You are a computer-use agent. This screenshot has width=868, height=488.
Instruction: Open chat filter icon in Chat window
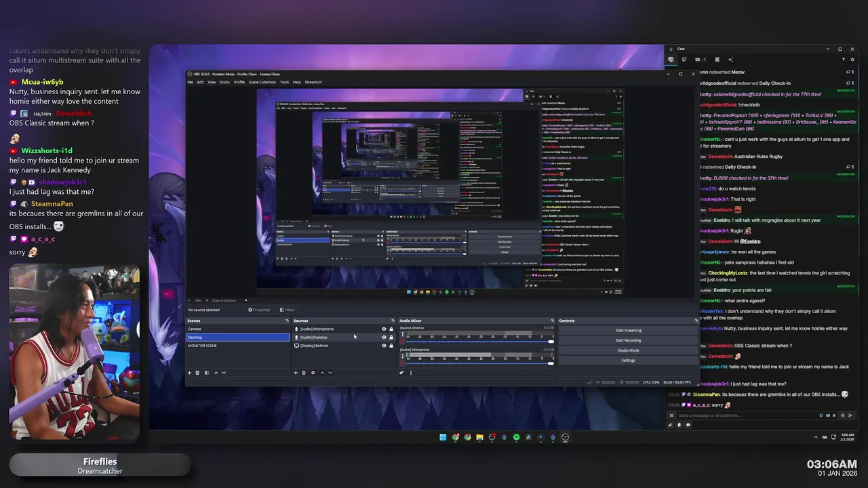point(844,60)
